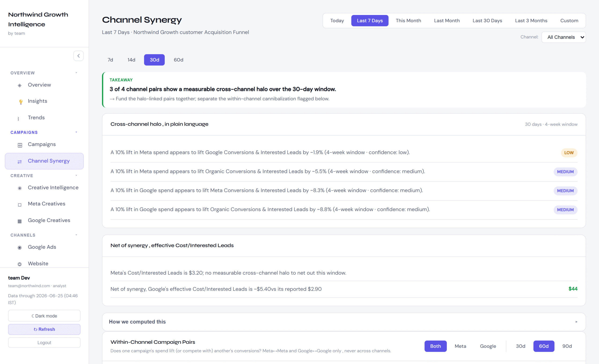Image resolution: width=599 pixels, height=364 pixels.
Task: Select Both in campaign pairs filter
Action: point(435,346)
